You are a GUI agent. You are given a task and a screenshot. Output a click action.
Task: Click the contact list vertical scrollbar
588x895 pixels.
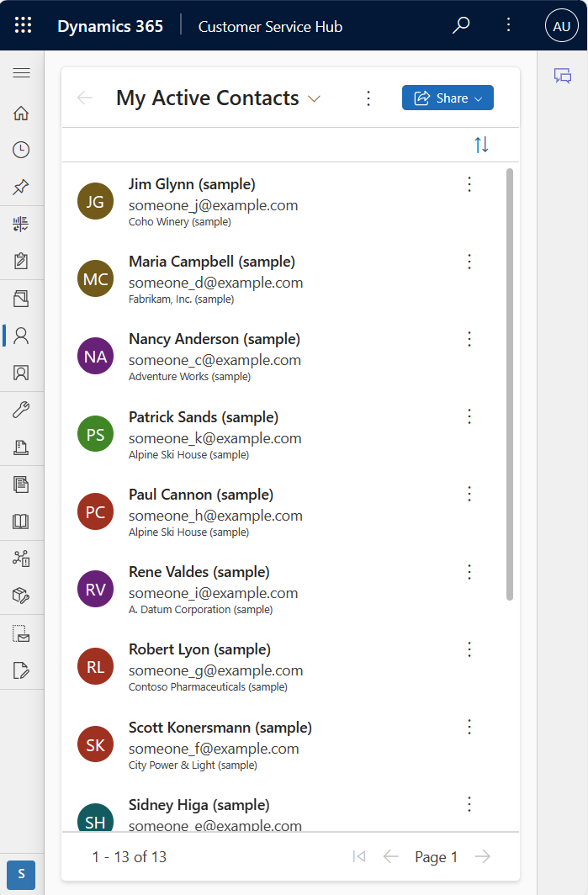[509, 384]
